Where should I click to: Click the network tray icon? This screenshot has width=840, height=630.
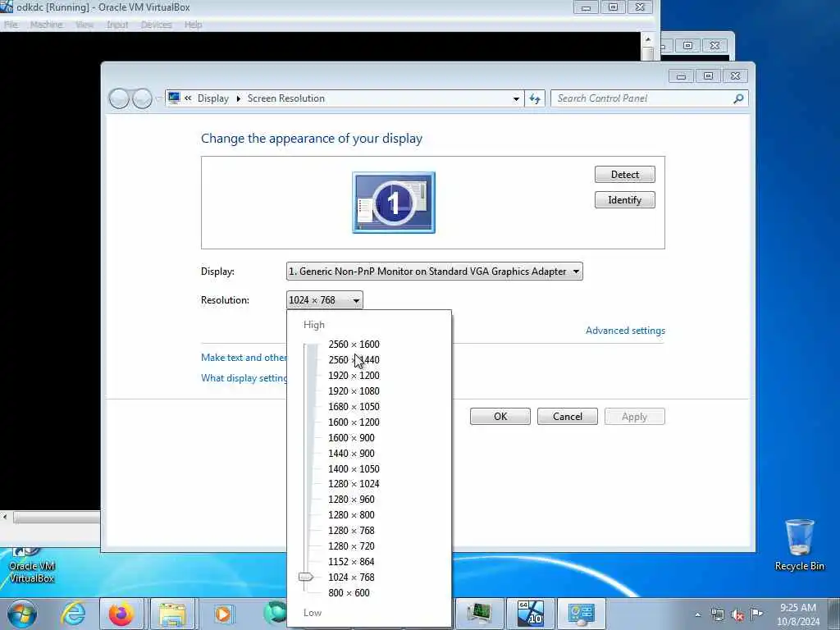click(717, 614)
